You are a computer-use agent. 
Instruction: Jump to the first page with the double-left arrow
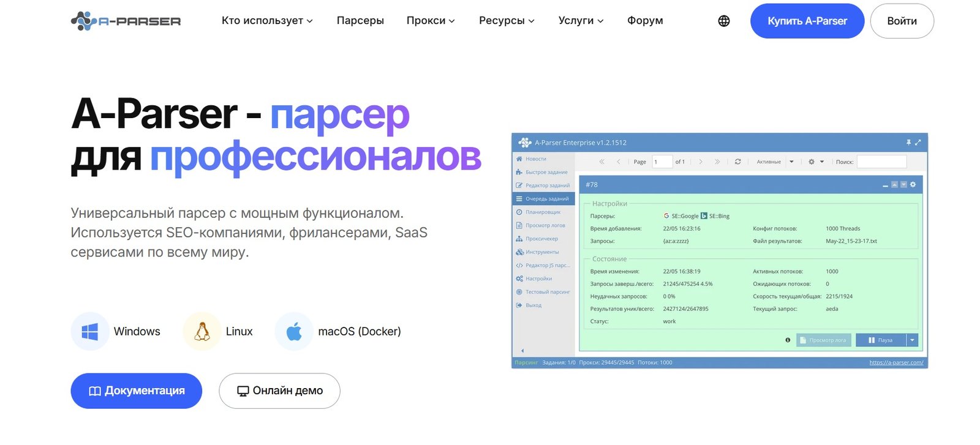(x=601, y=162)
